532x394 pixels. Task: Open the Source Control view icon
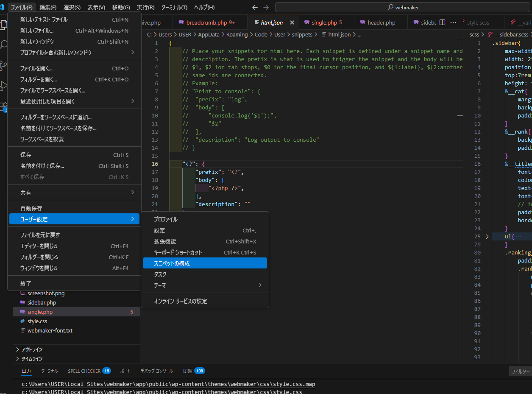point(4,66)
